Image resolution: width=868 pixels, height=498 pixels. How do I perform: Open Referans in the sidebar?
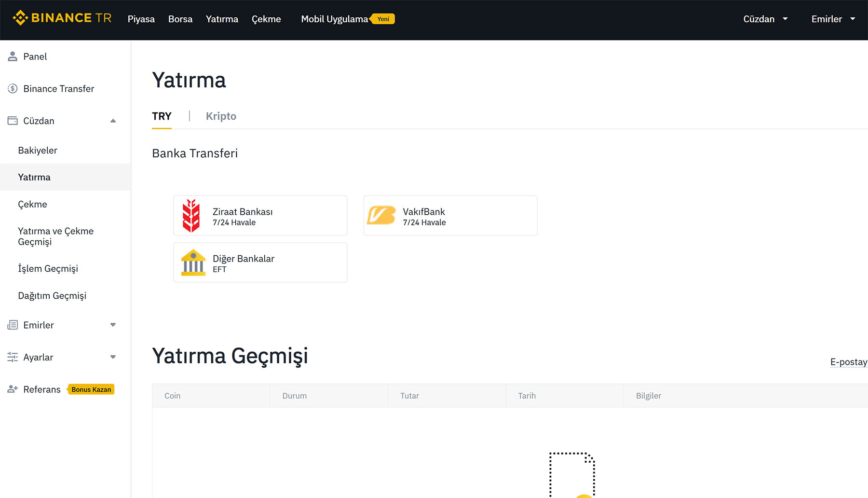pos(42,389)
